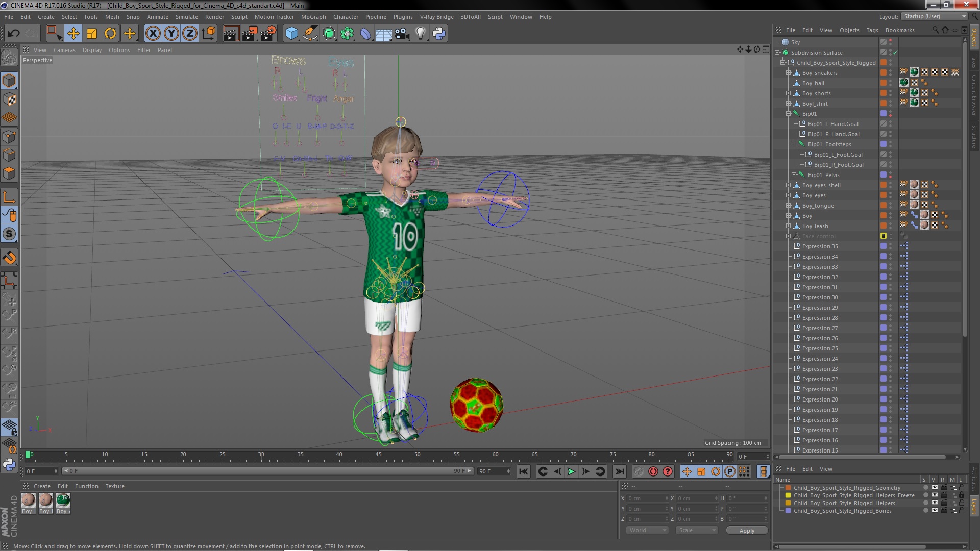Image resolution: width=980 pixels, height=551 pixels.
Task: Open Material Manager Texture menu
Action: pyautogui.click(x=115, y=486)
